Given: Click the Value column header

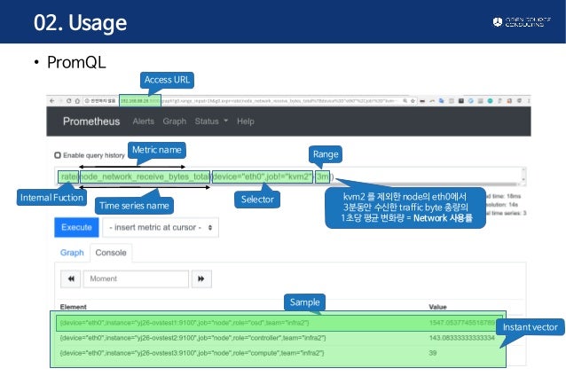Looking at the screenshot, I should [x=437, y=307].
